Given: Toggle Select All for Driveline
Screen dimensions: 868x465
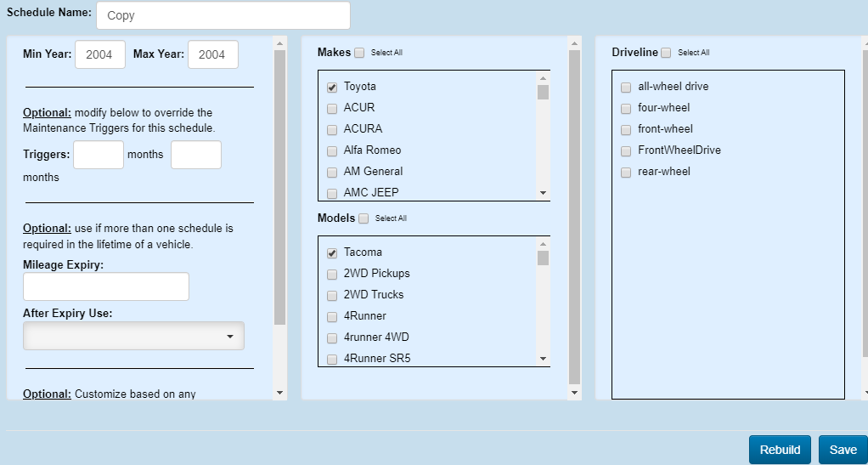Looking at the screenshot, I should (x=666, y=53).
